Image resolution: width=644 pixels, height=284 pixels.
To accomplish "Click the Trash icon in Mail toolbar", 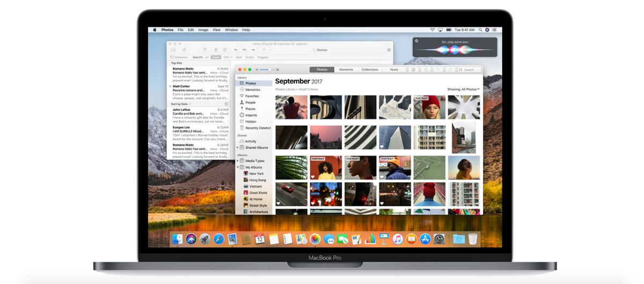I will click(216, 50).
